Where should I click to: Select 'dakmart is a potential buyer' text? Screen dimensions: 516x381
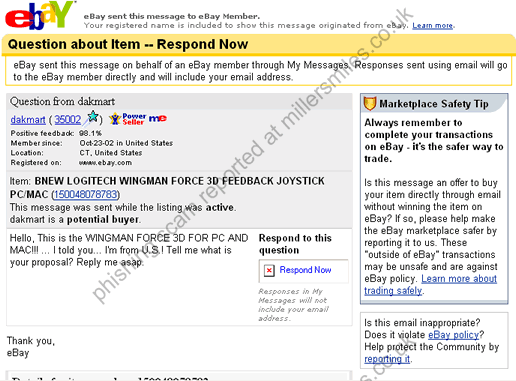coord(75,219)
